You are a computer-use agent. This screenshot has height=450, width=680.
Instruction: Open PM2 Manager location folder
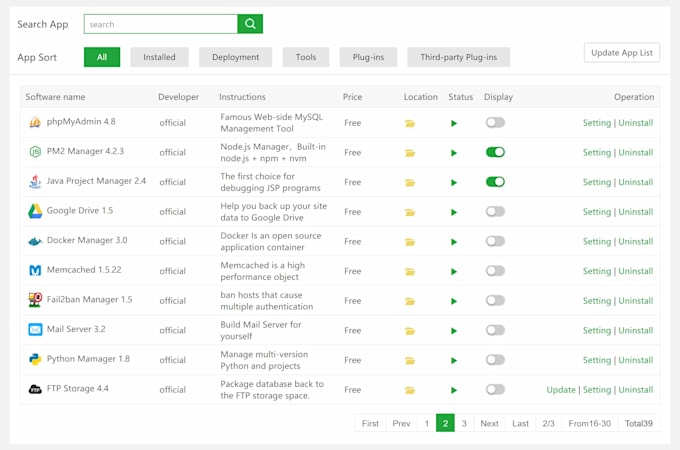410,153
